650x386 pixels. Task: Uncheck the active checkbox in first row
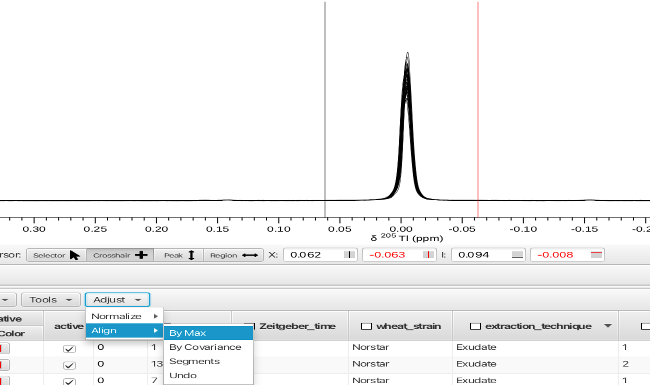(x=69, y=349)
